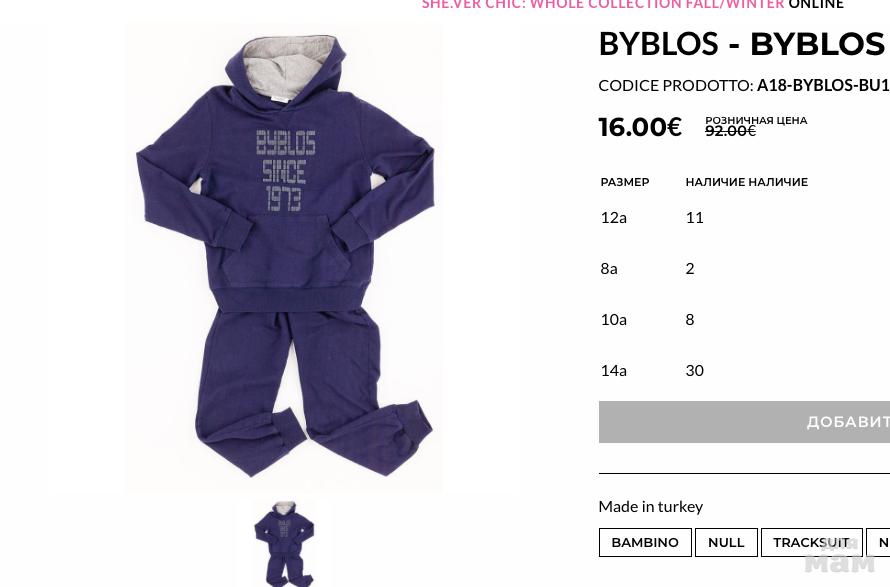Select size 8a
The height and width of the screenshot is (587, 890).
[609, 269]
